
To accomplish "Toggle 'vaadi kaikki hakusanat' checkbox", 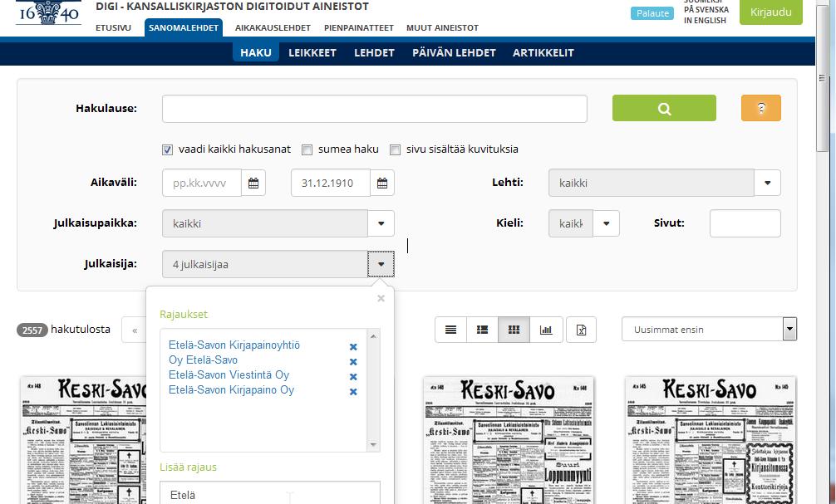I will [167, 149].
